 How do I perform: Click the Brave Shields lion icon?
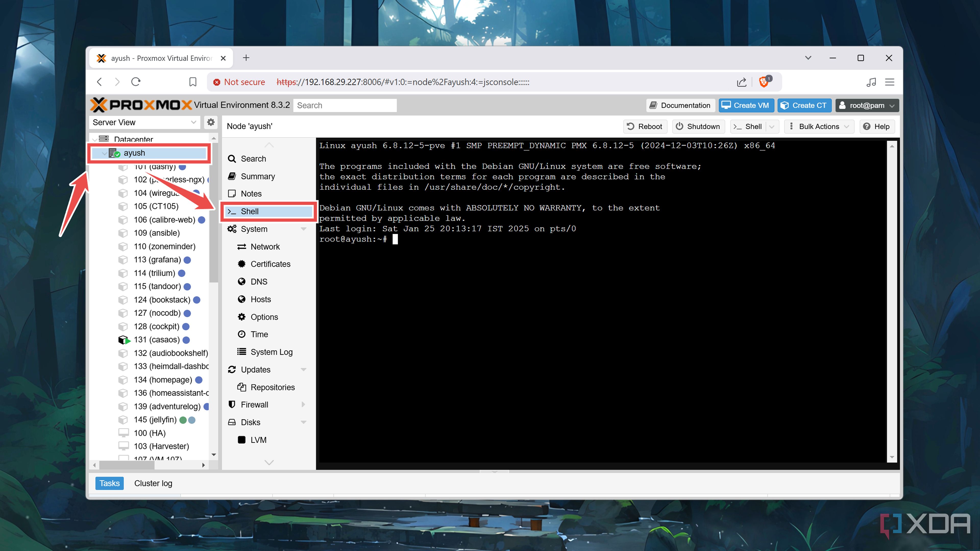pyautogui.click(x=764, y=82)
